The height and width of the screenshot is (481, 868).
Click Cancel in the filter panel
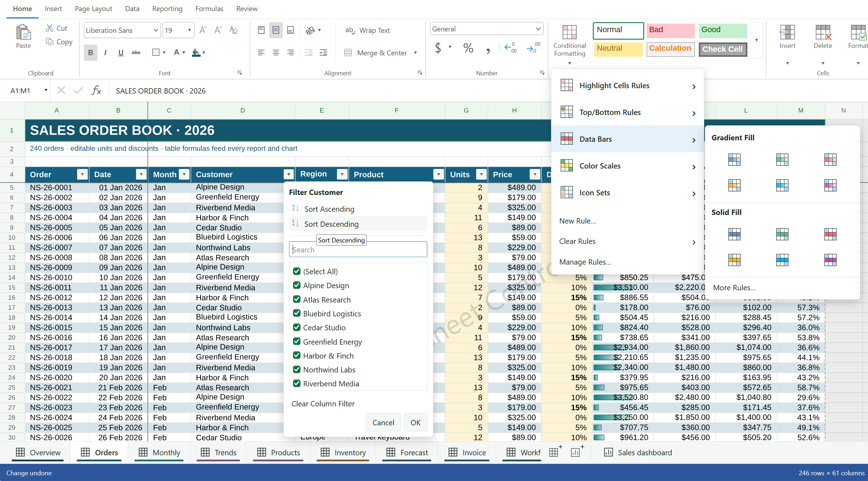(383, 422)
